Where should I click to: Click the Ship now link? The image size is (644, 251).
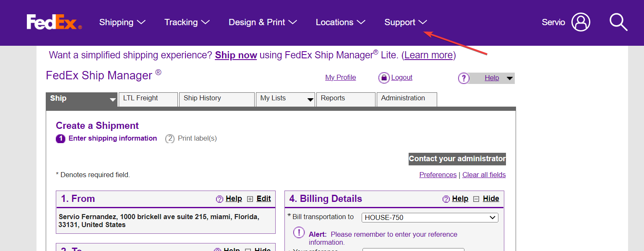(236, 55)
